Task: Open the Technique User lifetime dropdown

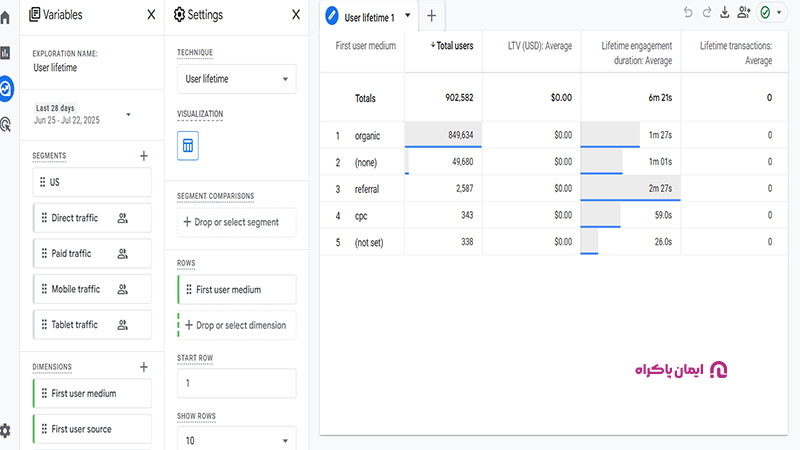Action: [x=237, y=79]
